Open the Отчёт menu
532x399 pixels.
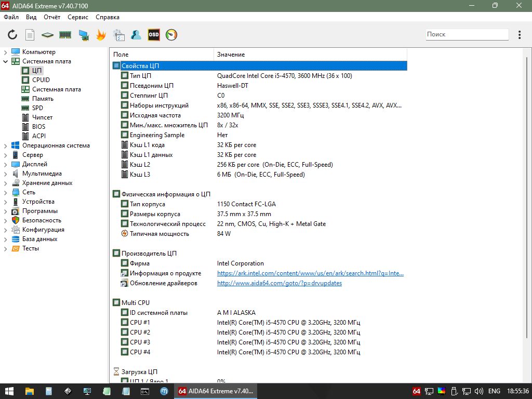coord(52,17)
